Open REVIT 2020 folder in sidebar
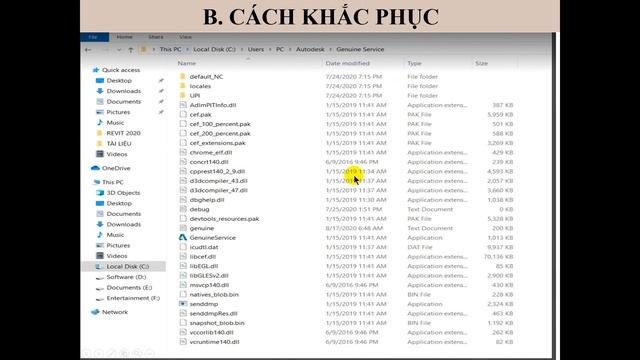The height and width of the screenshot is (360, 640). [x=123, y=133]
